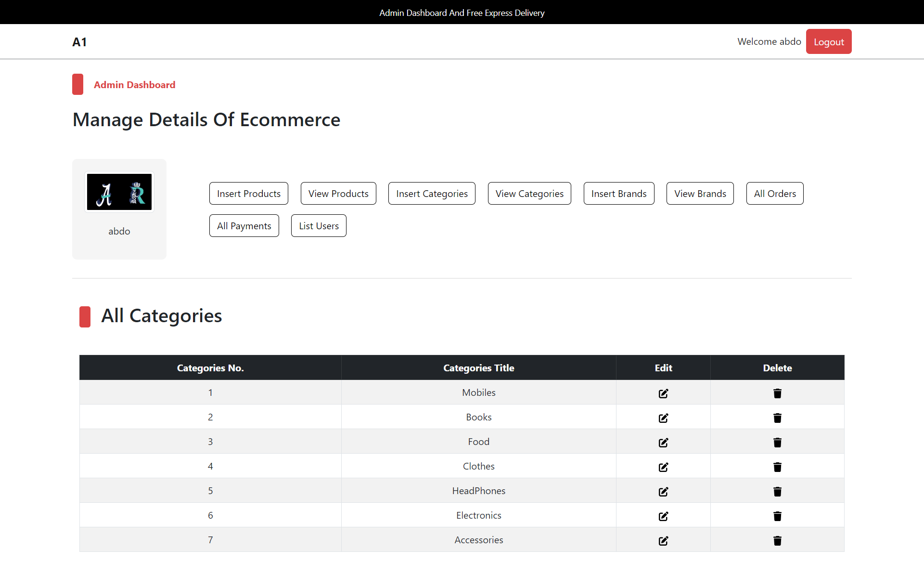Click the abdo admin profile image
The width and height of the screenshot is (924, 562).
(x=119, y=192)
